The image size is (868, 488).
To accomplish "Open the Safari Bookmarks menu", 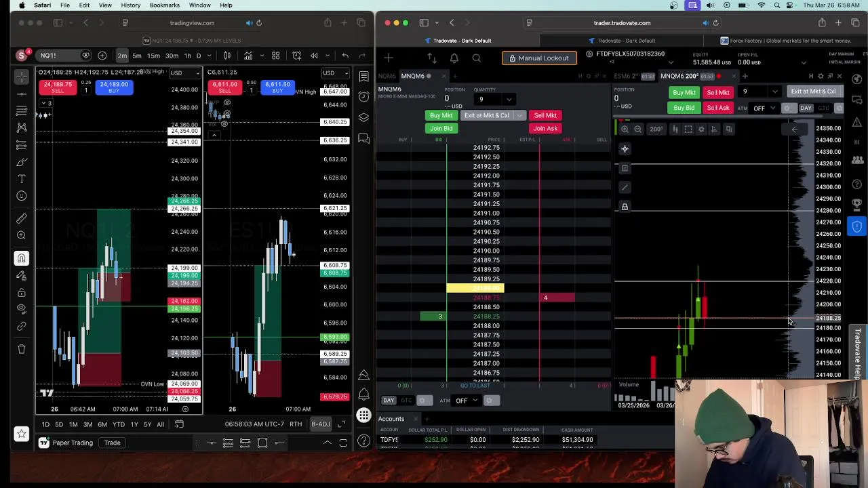I will point(164,5).
